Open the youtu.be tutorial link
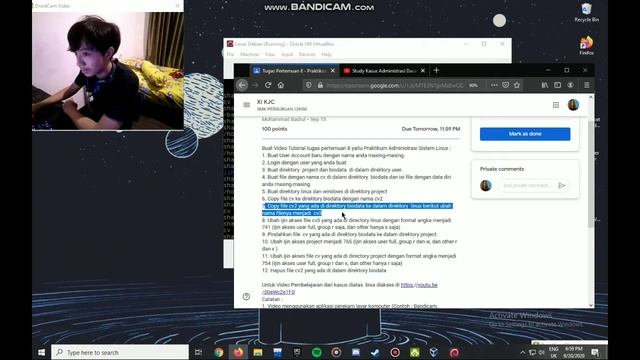This screenshot has width=640, height=360. pos(419,285)
